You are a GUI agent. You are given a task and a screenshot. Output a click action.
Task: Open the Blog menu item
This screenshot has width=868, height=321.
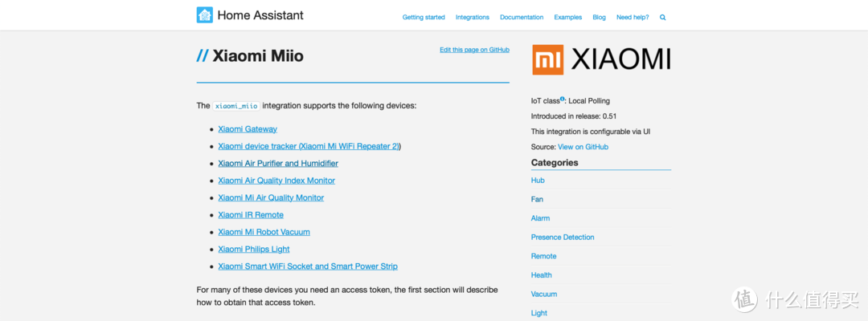pos(599,18)
